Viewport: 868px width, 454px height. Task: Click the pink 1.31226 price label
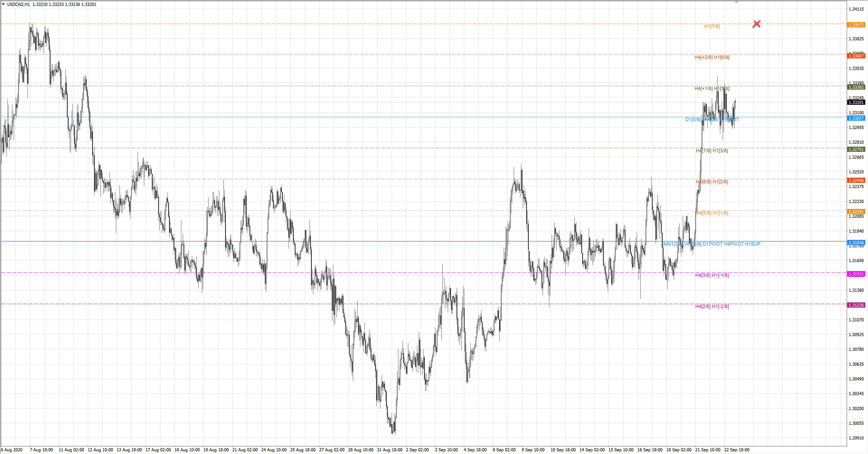pyautogui.click(x=856, y=305)
